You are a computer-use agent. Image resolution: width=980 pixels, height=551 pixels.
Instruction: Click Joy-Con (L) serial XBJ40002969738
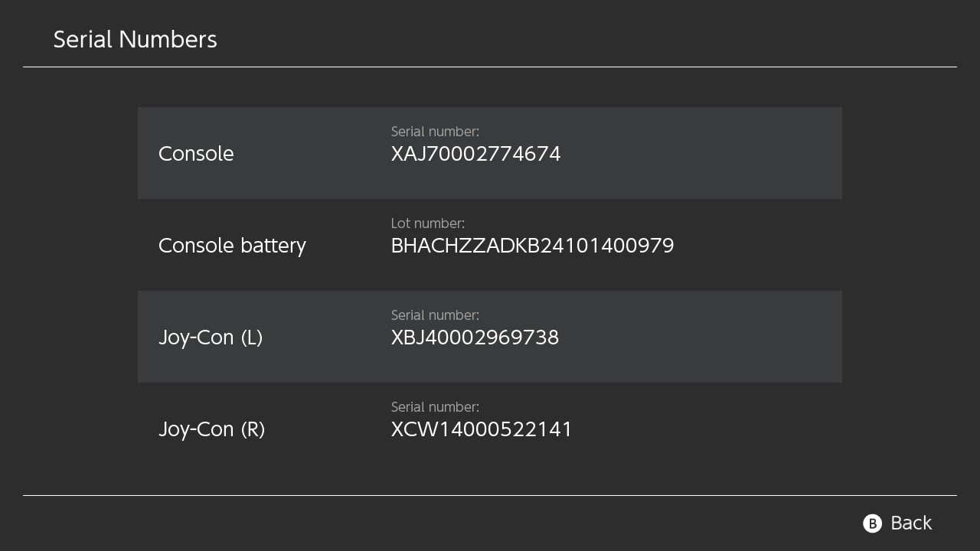click(x=475, y=337)
